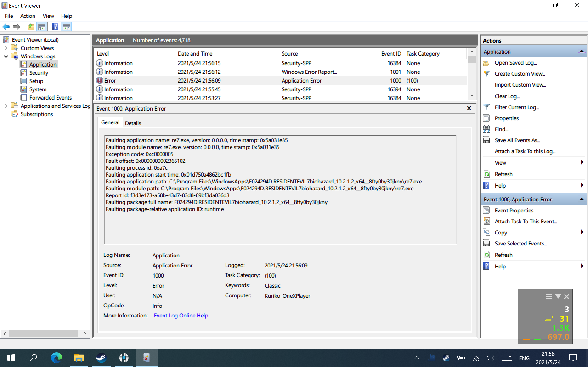
Task: Open the Event Log Online Help link
Action: click(181, 315)
